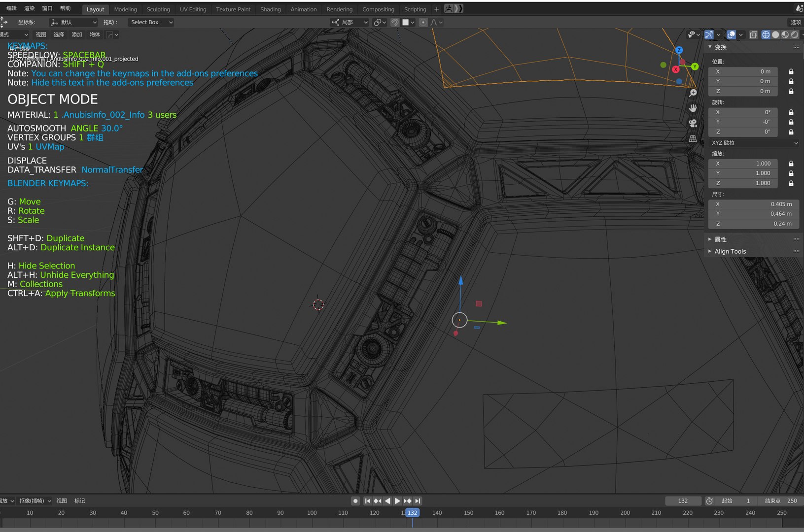Screen dimensions: 804x532
Task: Click the 选项 button
Action: tap(796, 22)
